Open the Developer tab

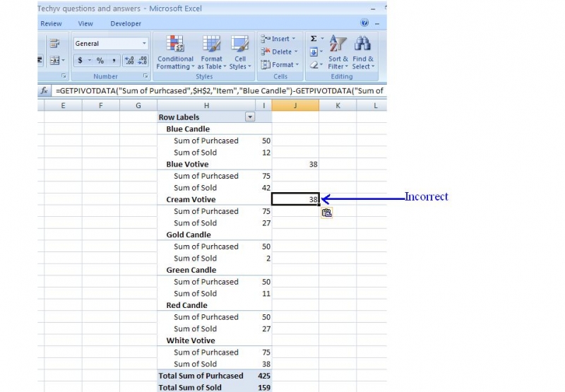[126, 23]
